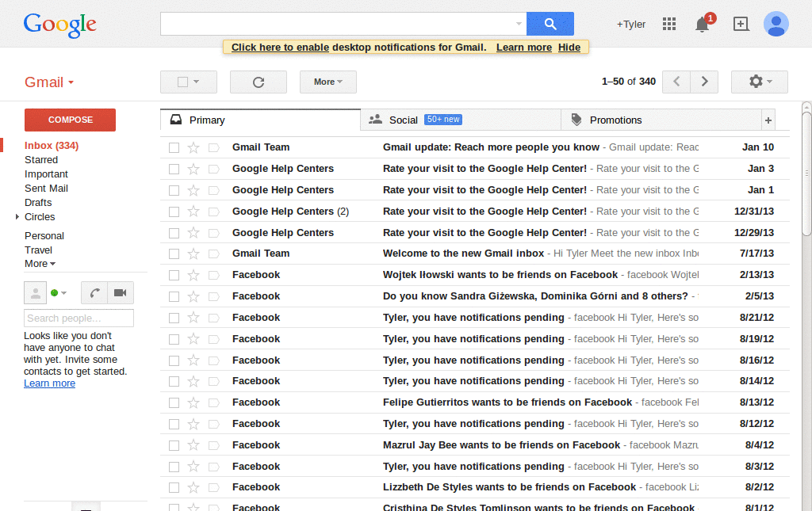The height and width of the screenshot is (511, 812).
Task: Click the share plus box icon
Action: [x=741, y=24]
